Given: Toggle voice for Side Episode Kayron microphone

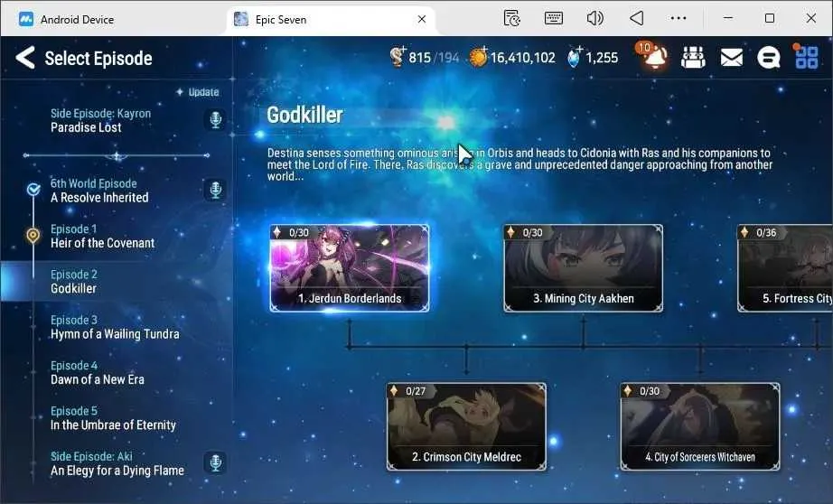Looking at the screenshot, I should [215, 119].
